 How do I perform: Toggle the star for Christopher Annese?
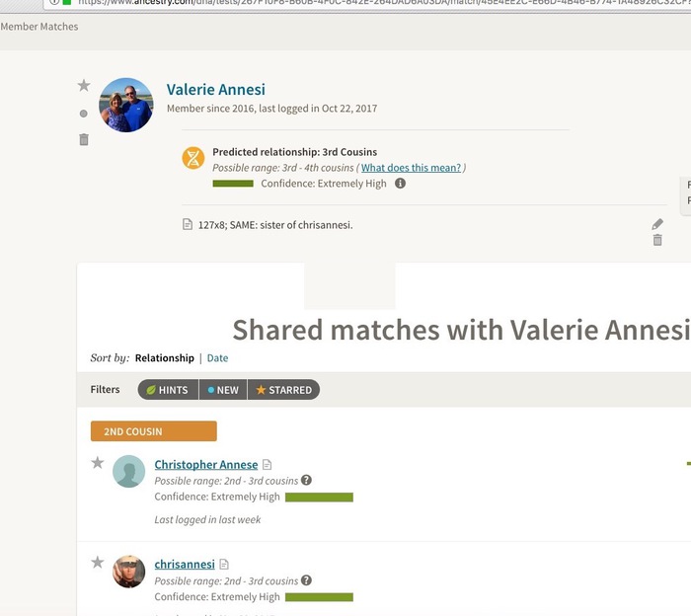pyautogui.click(x=98, y=463)
